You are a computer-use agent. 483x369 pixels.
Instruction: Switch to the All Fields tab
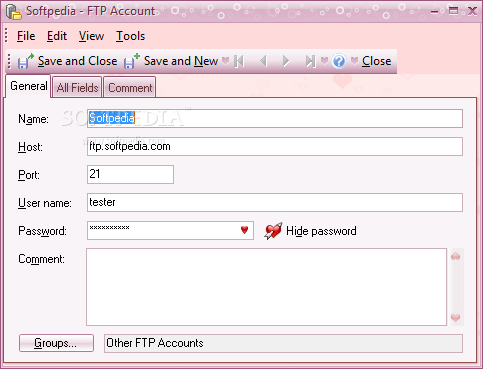[77, 88]
